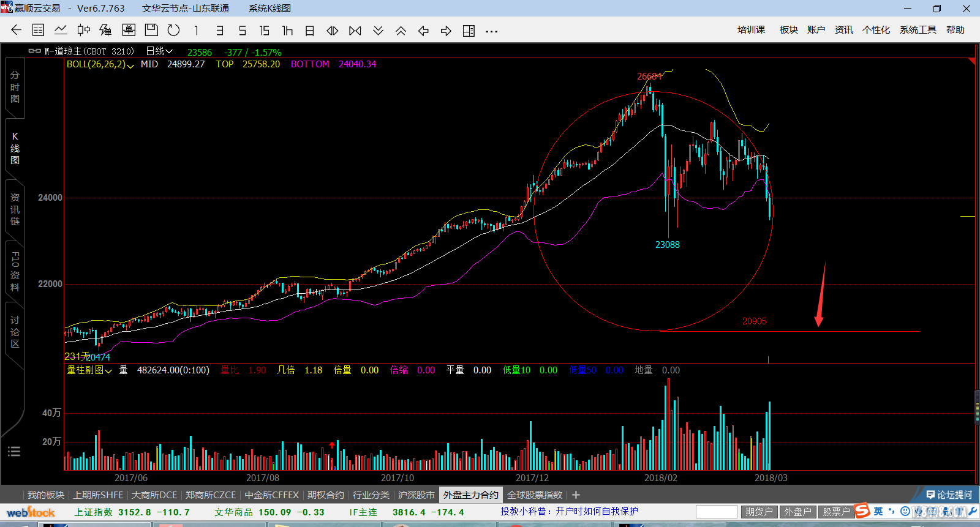Switch to the candlestick K-line chart icon

point(84,30)
